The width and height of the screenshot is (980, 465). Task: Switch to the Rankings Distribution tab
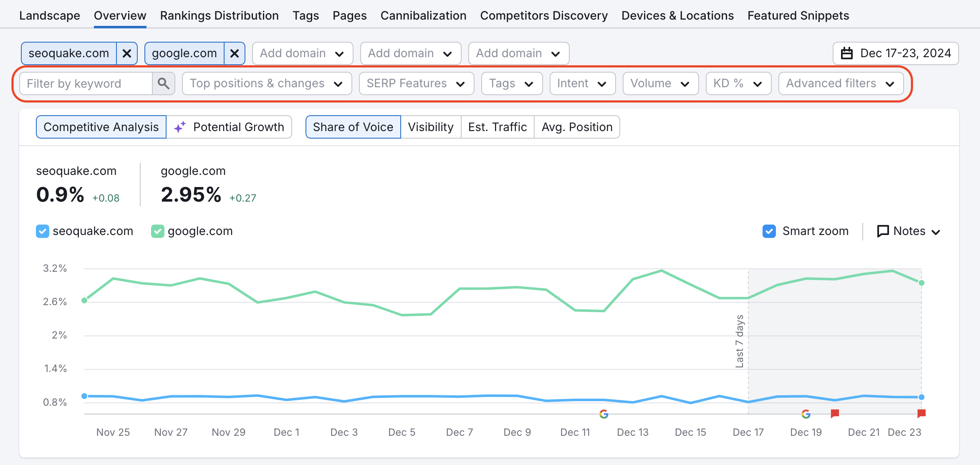219,15
